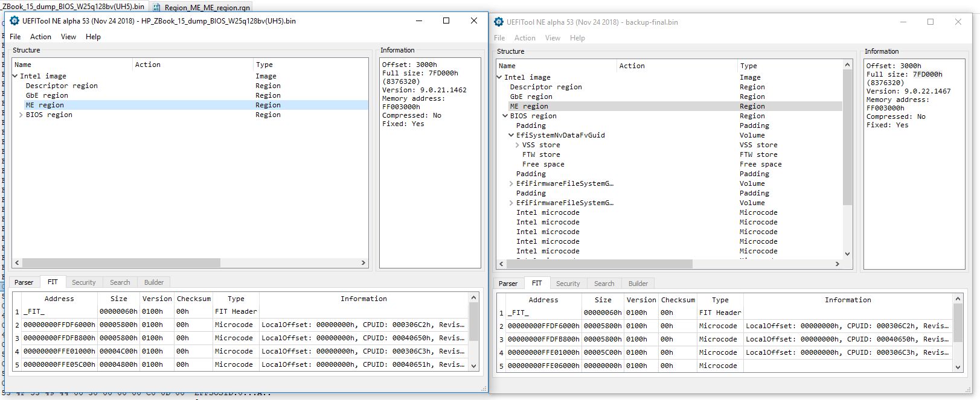Collapse EfiSystemNvDataFvGuid volume in right tree

coord(511,135)
